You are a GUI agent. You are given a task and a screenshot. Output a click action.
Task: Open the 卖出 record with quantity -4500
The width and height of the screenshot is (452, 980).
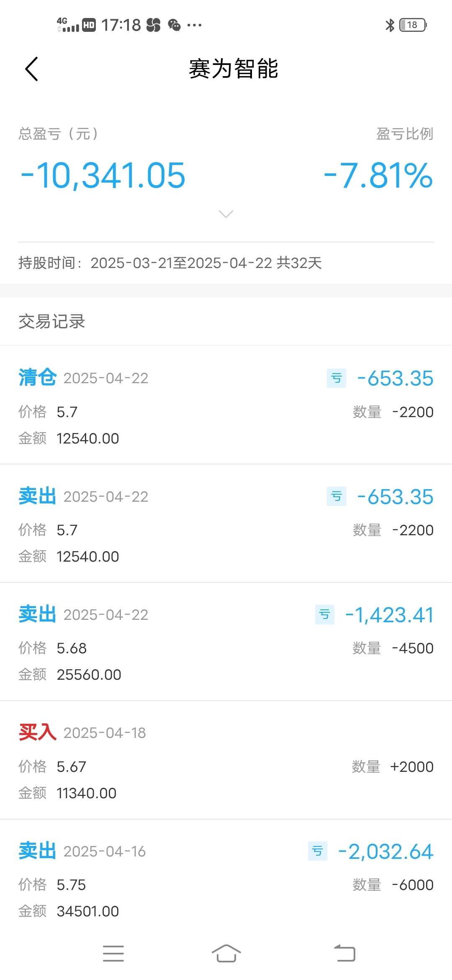[226, 641]
